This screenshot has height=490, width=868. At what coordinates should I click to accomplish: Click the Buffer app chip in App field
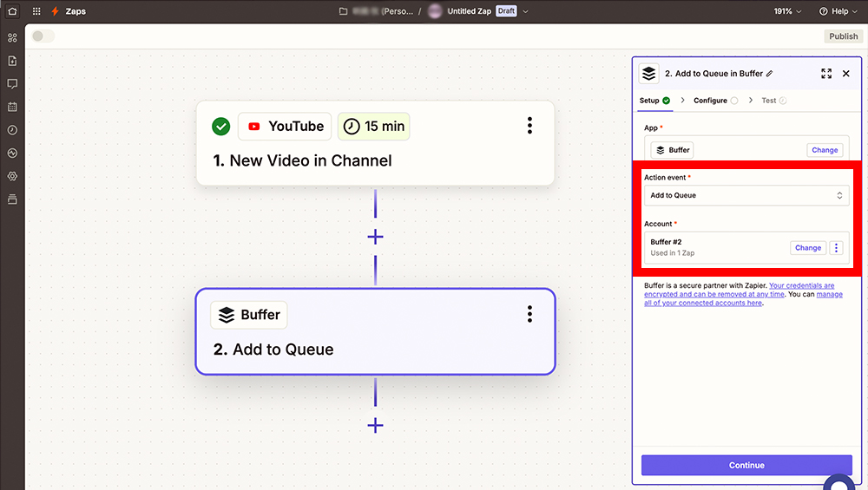[x=672, y=150]
